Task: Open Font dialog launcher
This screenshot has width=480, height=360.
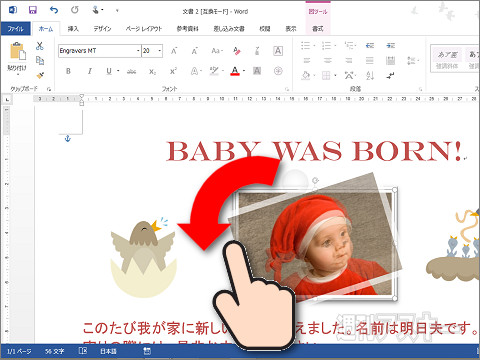Action: tap(287, 89)
